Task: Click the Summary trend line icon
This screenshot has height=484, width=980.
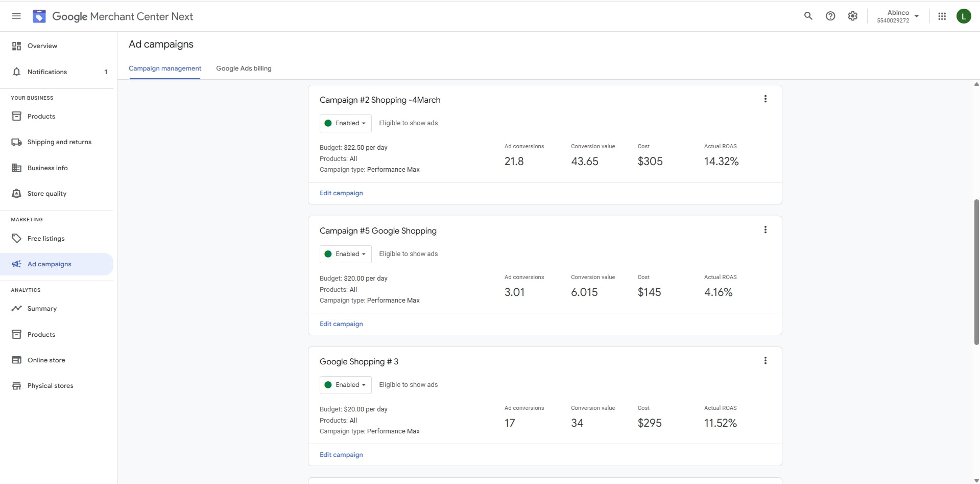Action: point(16,308)
